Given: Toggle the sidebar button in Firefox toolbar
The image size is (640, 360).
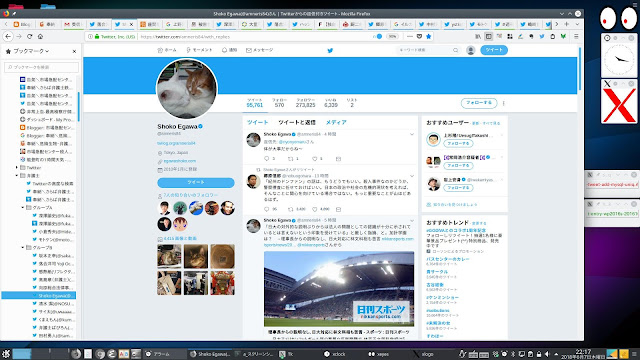Looking at the screenshot, I should click(488, 36).
